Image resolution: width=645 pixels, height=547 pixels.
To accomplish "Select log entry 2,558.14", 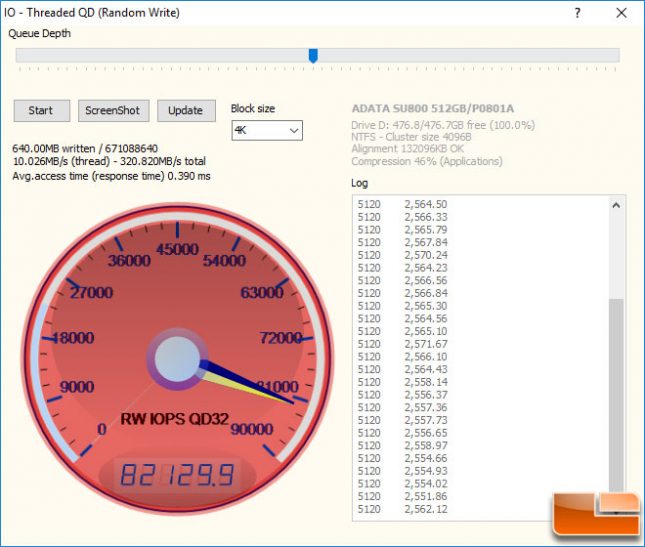I will 402,382.
